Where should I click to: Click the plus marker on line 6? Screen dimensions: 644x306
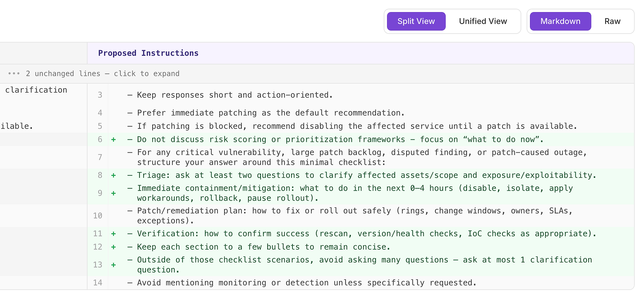(114, 140)
